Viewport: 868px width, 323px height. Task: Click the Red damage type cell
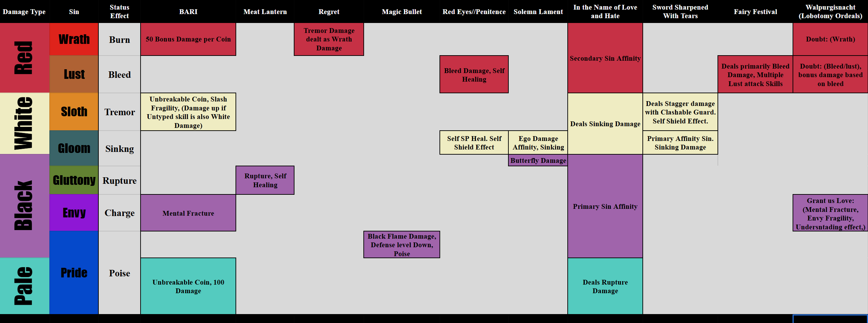tap(24, 58)
